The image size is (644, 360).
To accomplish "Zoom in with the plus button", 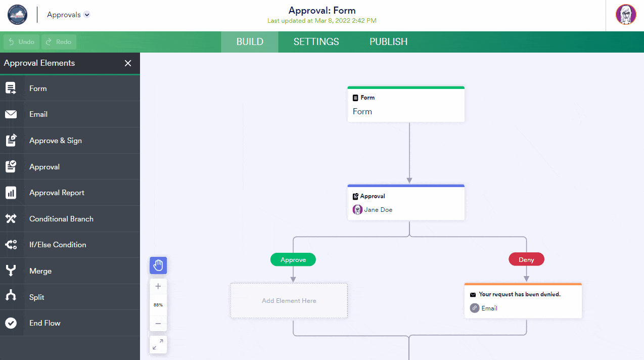I will pos(158,286).
